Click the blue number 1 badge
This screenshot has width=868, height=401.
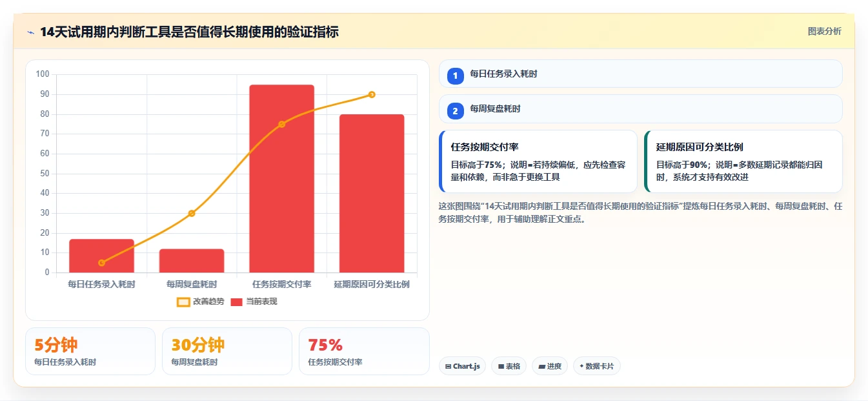[x=455, y=76]
